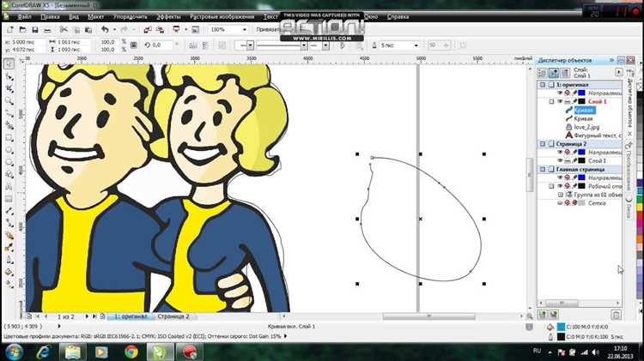The width and height of the screenshot is (644, 361).
Task: Select the Text tool
Action: (9, 187)
